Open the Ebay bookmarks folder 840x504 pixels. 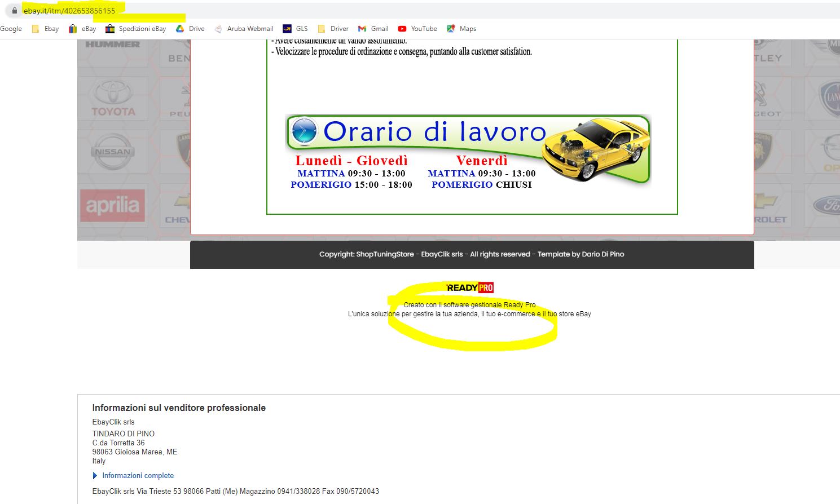[45, 29]
